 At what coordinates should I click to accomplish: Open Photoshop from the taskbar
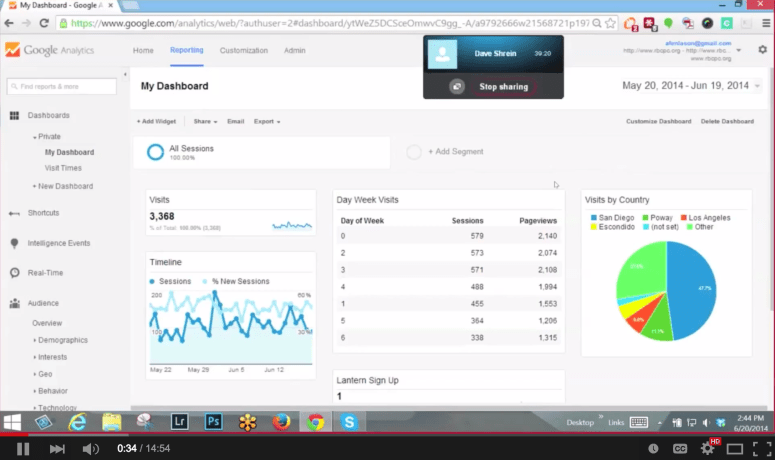click(214, 422)
